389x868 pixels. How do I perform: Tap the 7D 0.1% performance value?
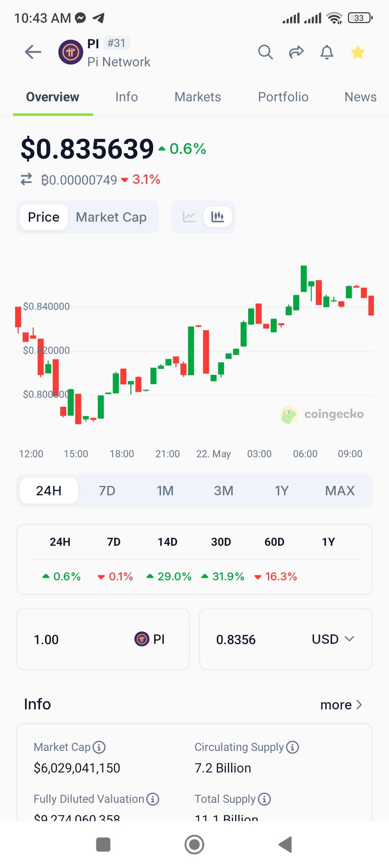click(115, 576)
